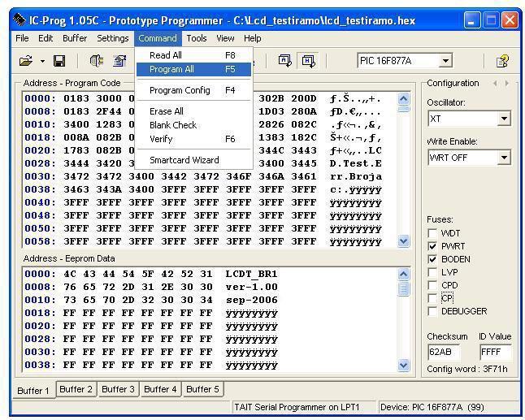Viewport: 525px width, 420px height.
Task: Enable the CP code protect checkbox
Action: point(432,298)
